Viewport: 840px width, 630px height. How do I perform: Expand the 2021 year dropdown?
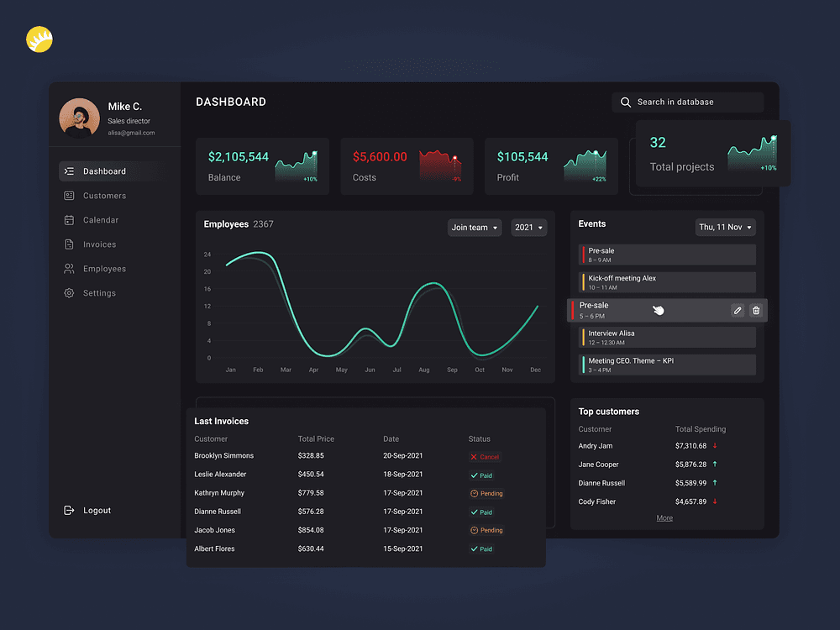pyautogui.click(x=529, y=228)
